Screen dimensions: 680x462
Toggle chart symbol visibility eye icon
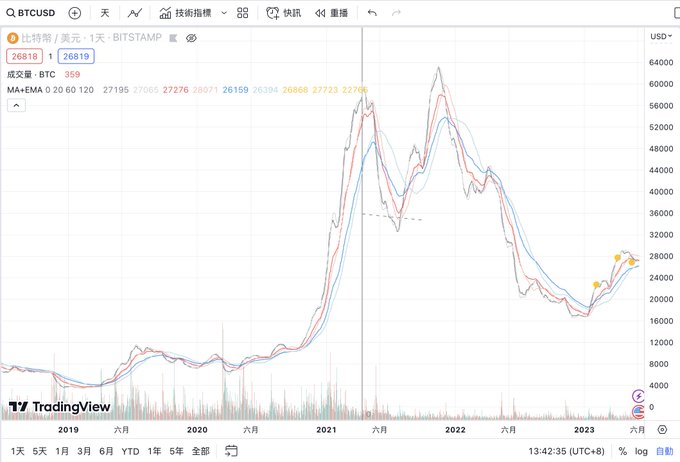tap(192, 37)
